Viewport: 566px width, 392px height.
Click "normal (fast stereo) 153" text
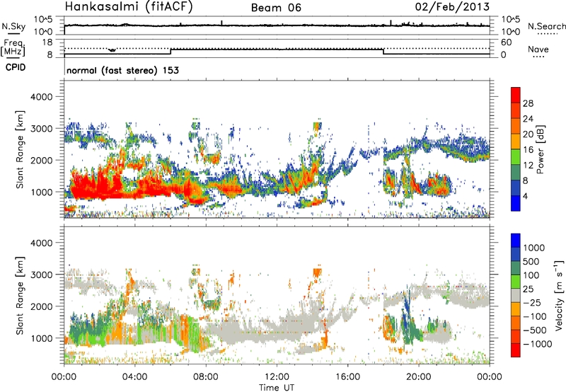pos(122,70)
